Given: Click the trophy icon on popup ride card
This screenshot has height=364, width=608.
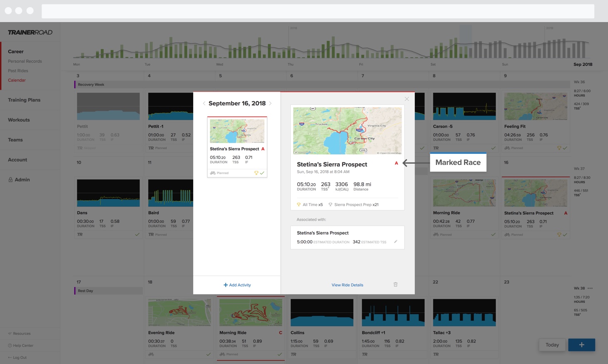Looking at the screenshot, I should (x=256, y=173).
